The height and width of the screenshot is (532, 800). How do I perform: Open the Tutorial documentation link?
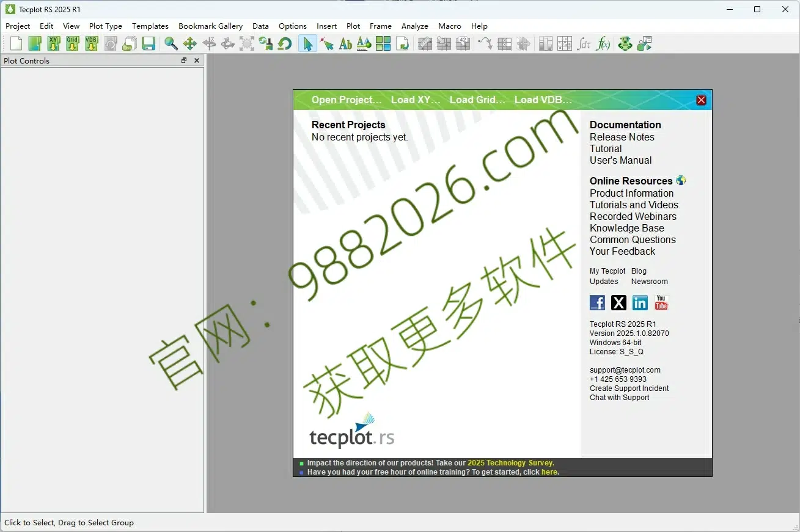606,149
